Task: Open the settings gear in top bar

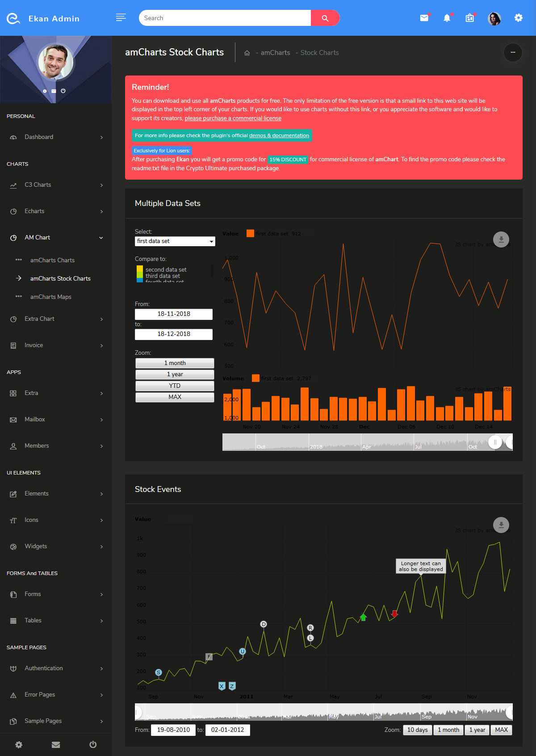Action: [519, 18]
